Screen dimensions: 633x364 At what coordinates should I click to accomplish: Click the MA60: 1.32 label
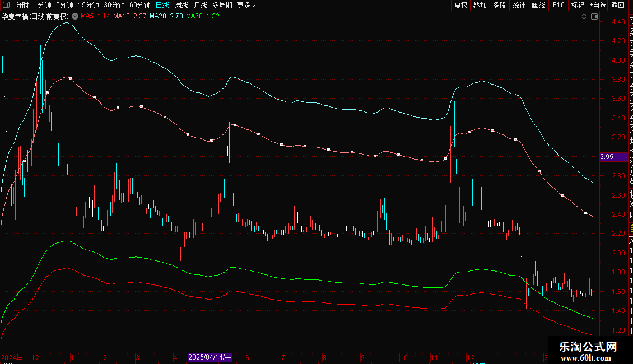point(203,17)
